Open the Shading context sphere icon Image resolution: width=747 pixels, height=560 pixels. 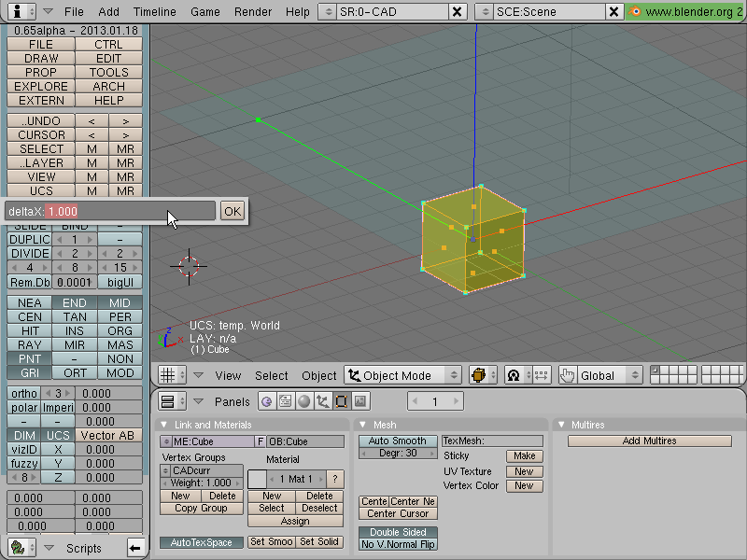tap(304, 401)
